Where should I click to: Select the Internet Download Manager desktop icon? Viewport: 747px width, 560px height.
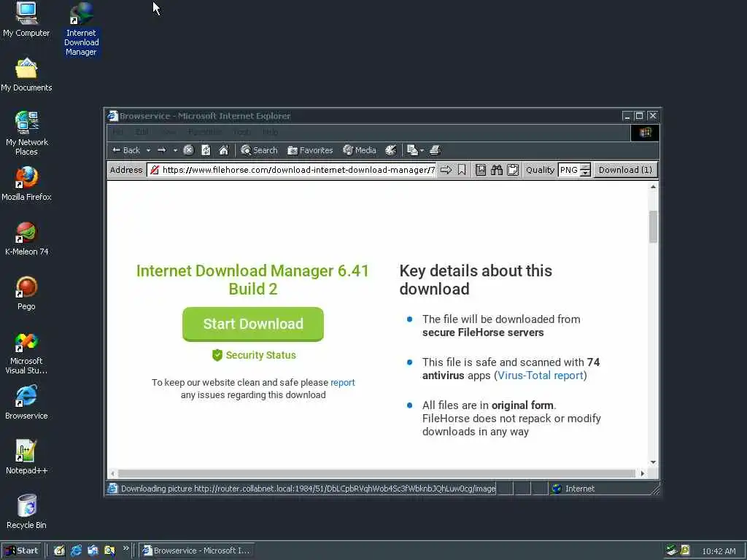[82, 29]
